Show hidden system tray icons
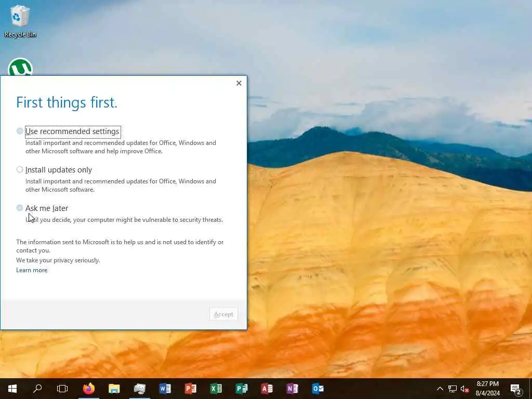Viewport: 532px width, 399px height. tap(440, 389)
